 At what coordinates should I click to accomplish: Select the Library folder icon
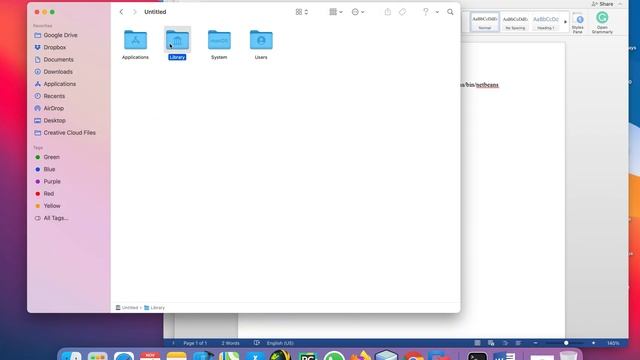click(177, 40)
